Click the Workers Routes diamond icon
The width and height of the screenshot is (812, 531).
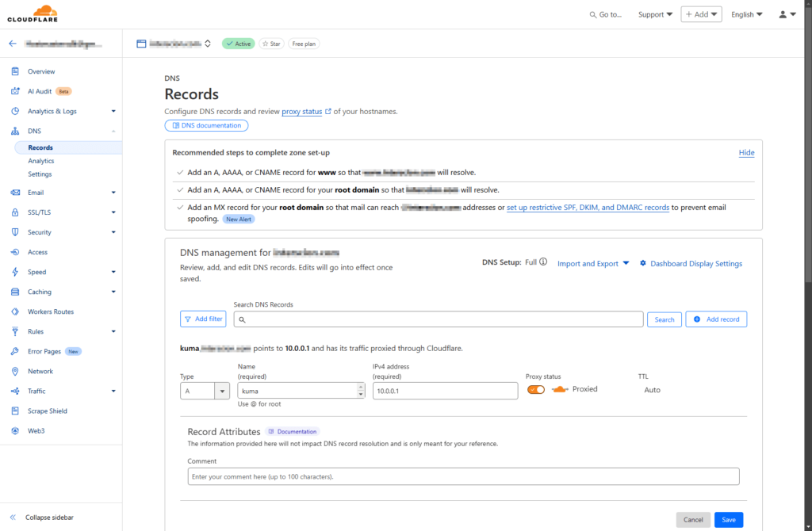click(x=15, y=311)
